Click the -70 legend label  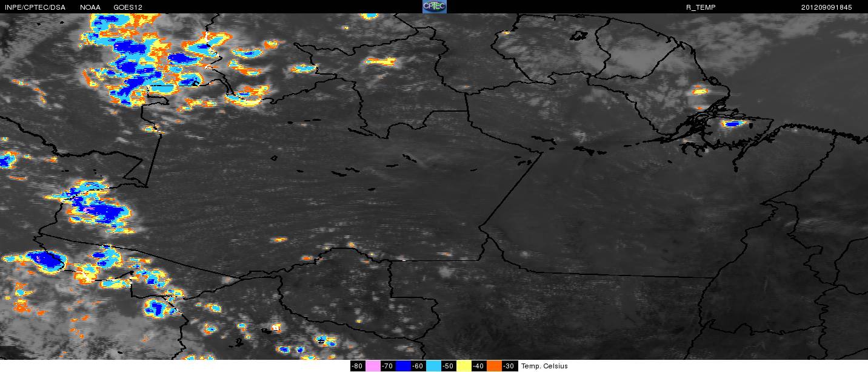(388, 366)
